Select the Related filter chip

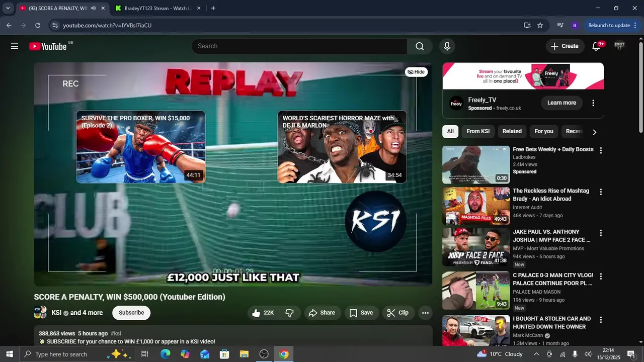[512, 131]
